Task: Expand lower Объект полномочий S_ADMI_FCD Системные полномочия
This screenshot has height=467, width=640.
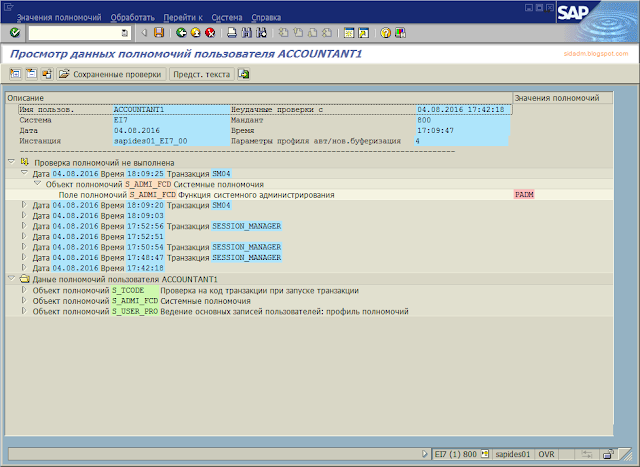Action: [24, 300]
